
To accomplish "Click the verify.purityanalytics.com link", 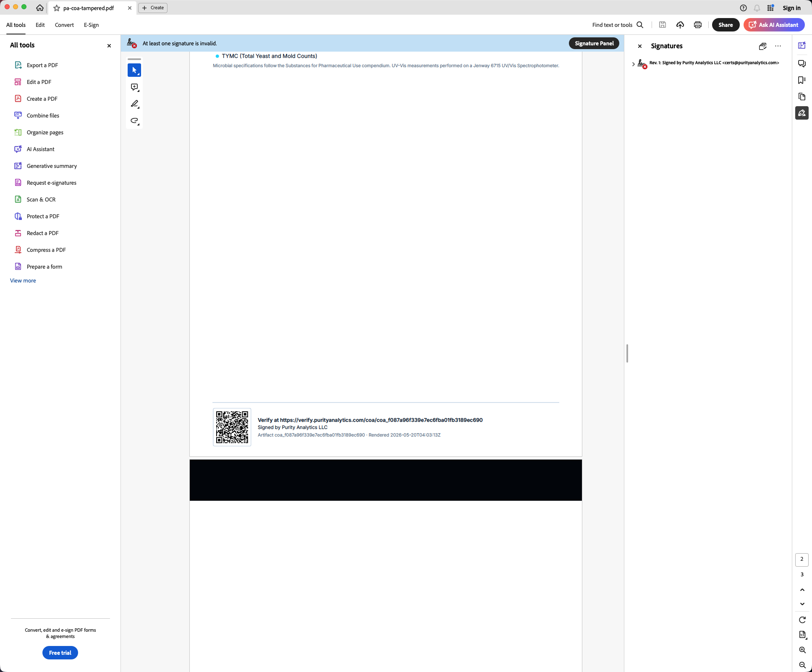I will 381,420.
